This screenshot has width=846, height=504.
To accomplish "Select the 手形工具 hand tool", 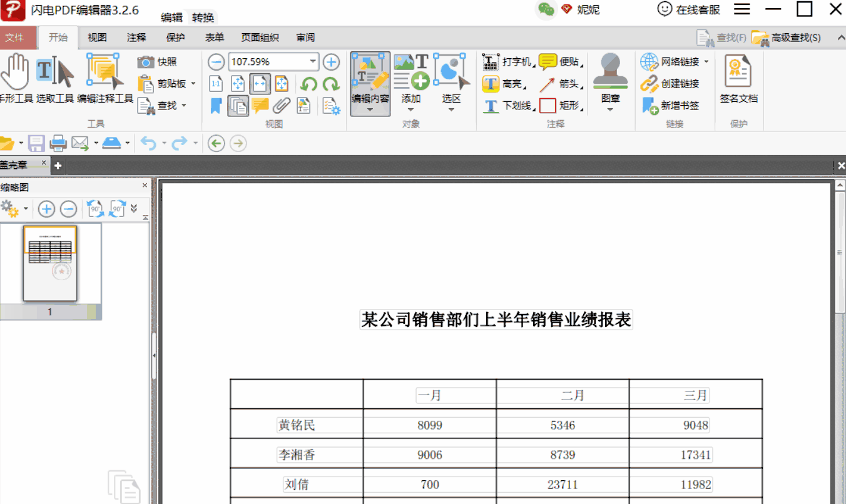I will pos(16,78).
